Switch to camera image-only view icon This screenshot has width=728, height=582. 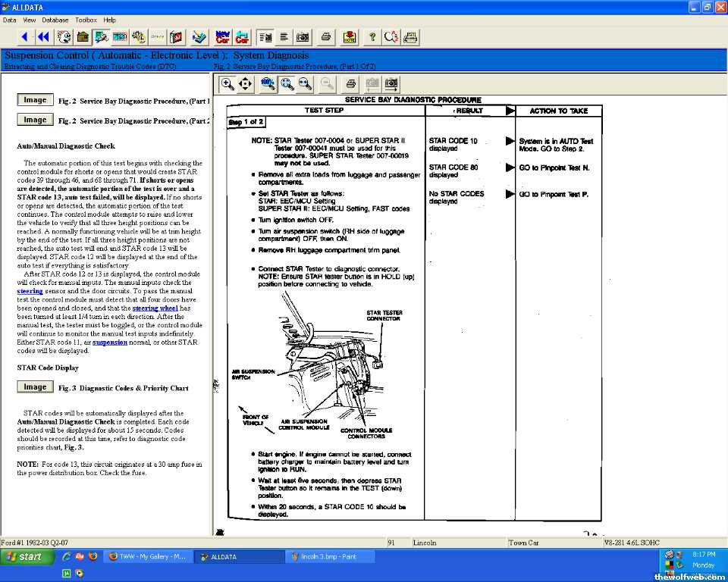coord(303,36)
